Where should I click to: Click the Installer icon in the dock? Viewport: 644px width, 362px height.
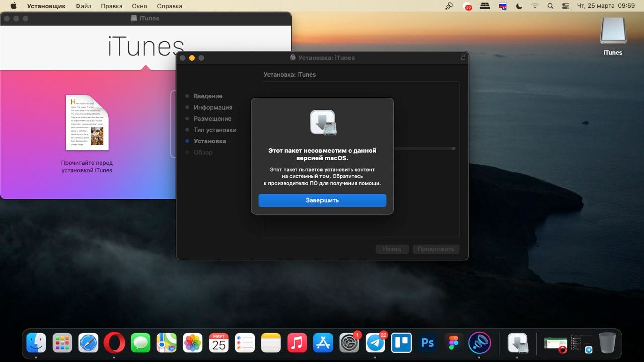517,343
